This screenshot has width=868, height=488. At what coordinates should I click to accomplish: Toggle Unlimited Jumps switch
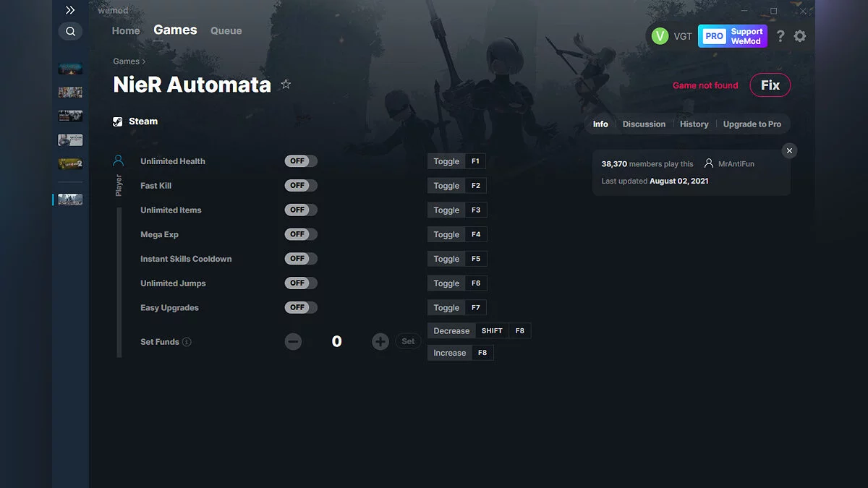pyautogui.click(x=301, y=283)
